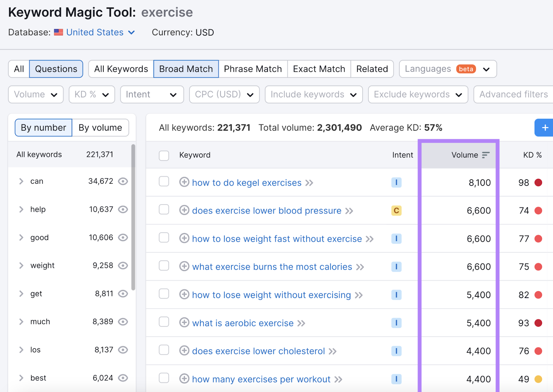Image resolution: width=553 pixels, height=392 pixels.
Task: Open keyword "how to lose weight fast without exercise"
Action: [x=277, y=239]
